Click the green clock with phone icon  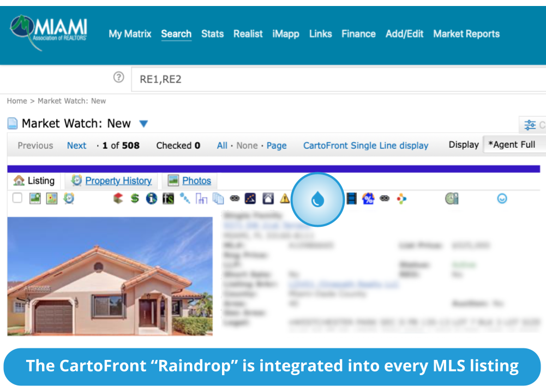452,198
